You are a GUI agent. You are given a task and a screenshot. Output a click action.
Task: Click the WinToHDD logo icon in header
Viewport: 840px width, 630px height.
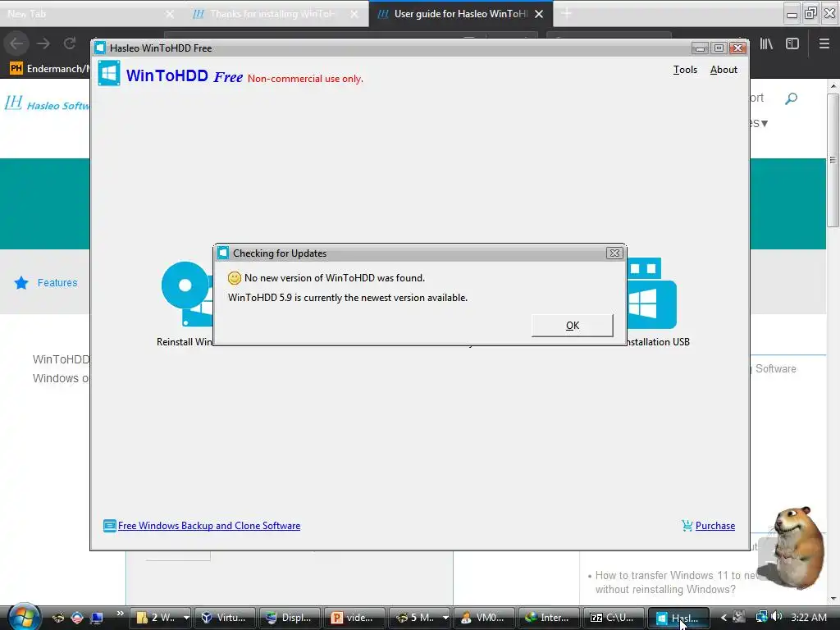[x=109, y=73]
